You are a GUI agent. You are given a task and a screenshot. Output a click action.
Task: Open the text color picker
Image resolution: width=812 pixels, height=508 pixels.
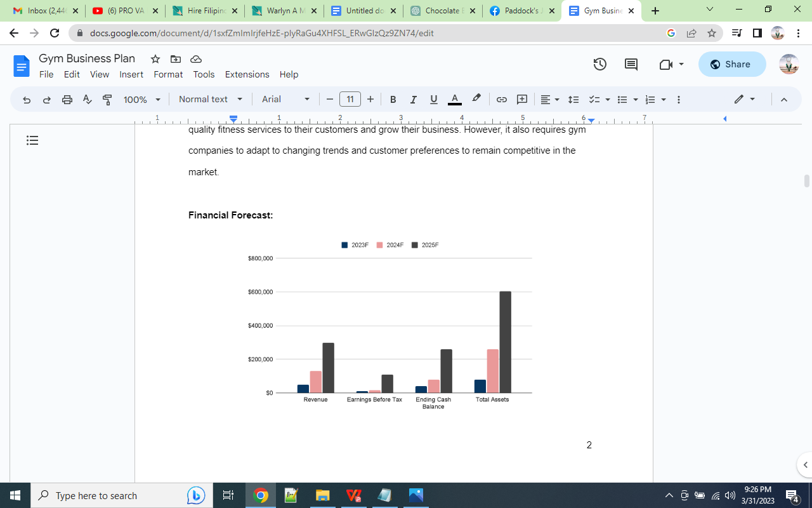(455, 100)
